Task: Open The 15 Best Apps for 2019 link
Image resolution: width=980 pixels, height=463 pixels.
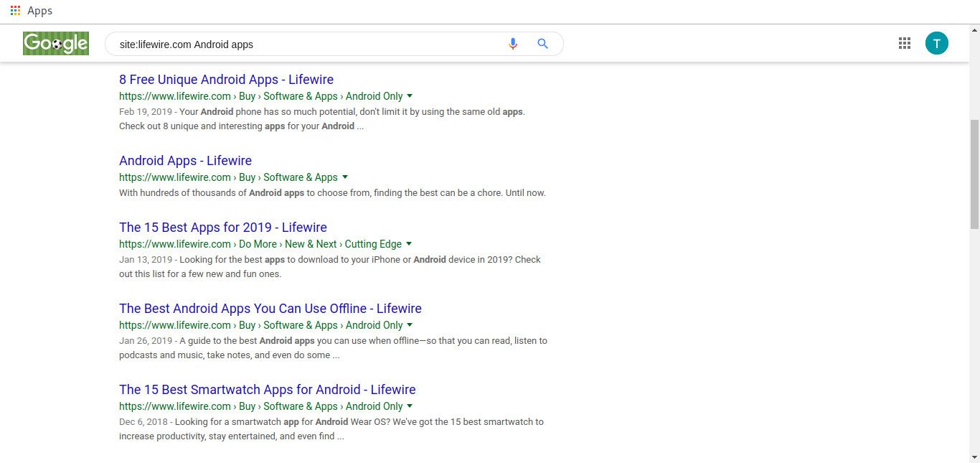Action: (222, 228)
